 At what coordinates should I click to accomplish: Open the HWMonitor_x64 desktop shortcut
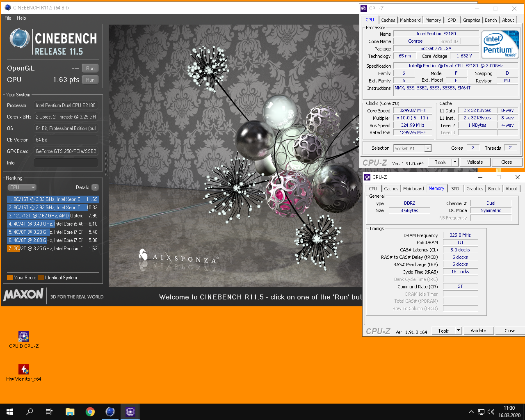pos(24,372)
